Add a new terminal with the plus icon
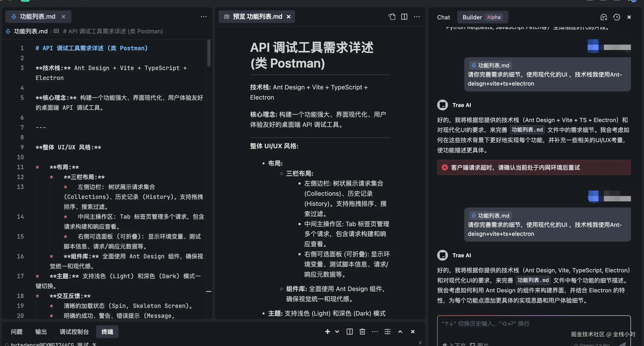The height and width of the screenshot is (346, 644). [x=327, y=332]
